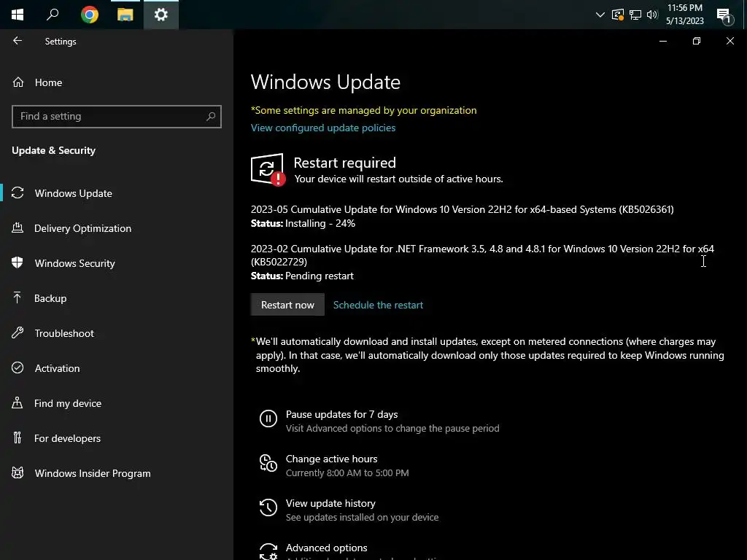The width and height of the screenshot is (747, 560).
Task: Open Change active hours option
Action: point(332,459)
